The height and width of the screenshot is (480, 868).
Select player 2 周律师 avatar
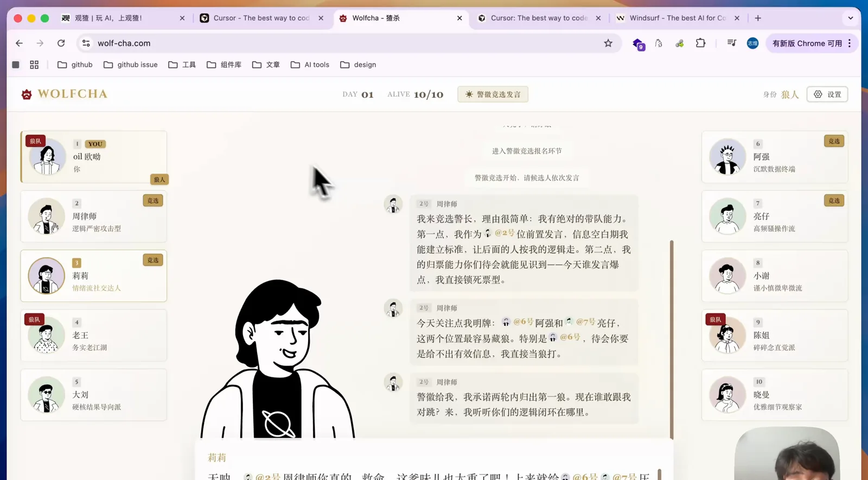coord(46,216)
